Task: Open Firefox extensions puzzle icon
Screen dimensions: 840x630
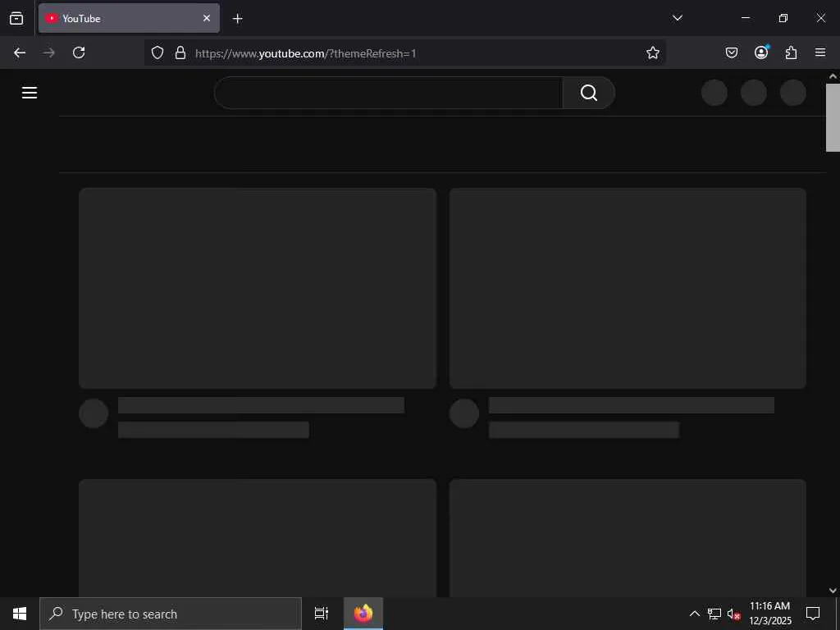Action: (x=791, y=52)
